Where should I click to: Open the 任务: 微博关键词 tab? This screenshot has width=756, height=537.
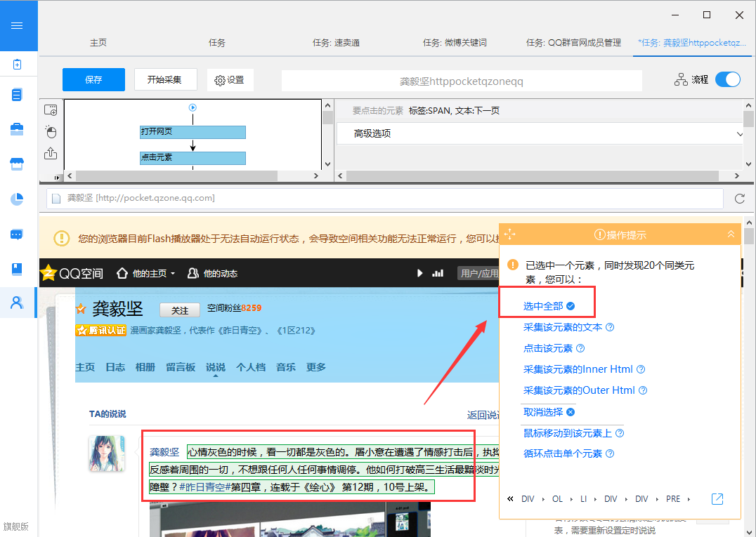pos(455,43)
